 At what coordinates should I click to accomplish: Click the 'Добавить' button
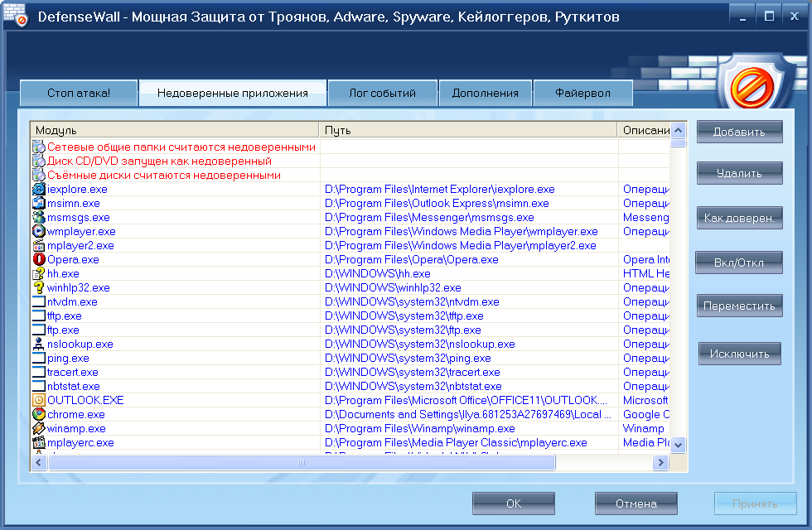pyautogui.click(x=739, y=132)
